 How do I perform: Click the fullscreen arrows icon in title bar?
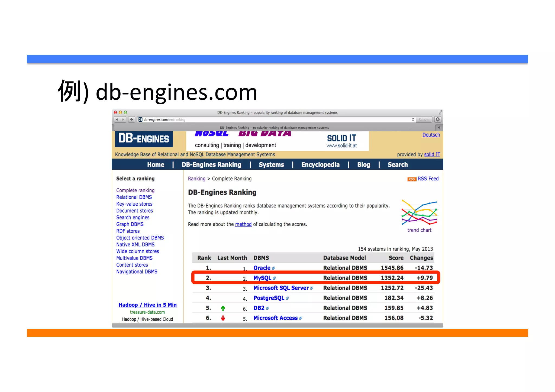[x=440, y=112]
